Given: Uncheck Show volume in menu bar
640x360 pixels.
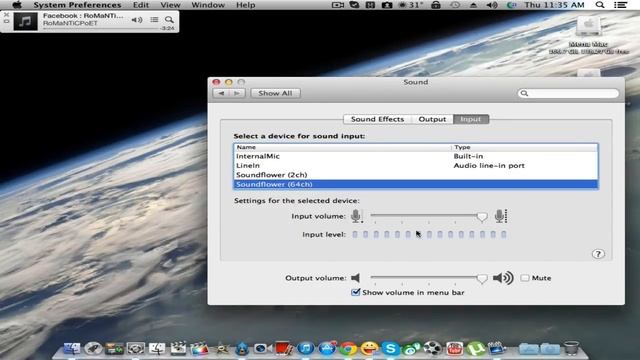Looking at the screenshot, I should pos(356,292).
